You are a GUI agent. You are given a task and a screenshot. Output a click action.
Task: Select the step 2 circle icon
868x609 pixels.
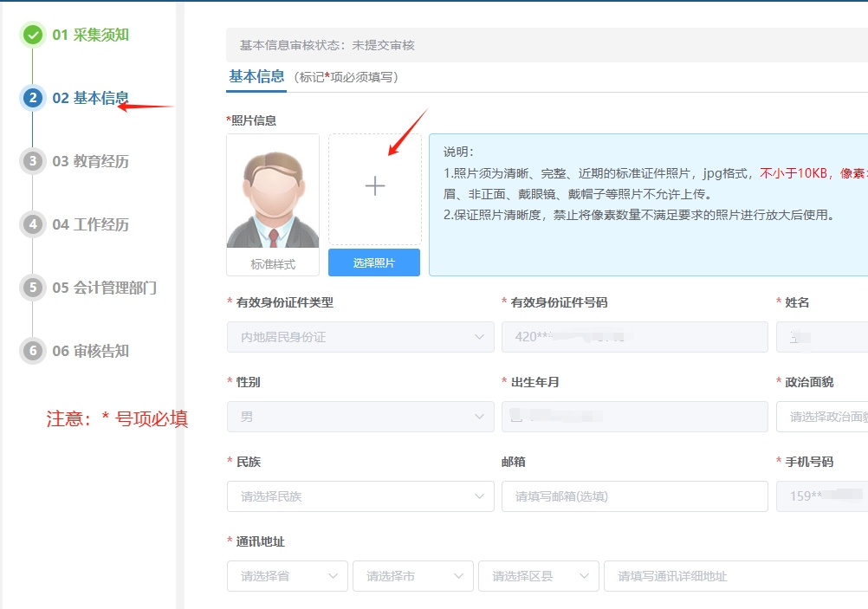pos(33,98)
